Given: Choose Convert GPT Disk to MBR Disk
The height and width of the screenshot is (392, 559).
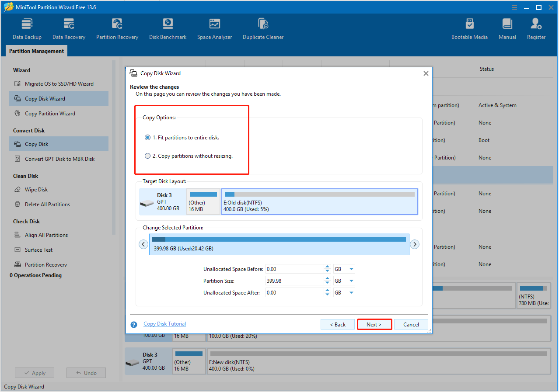Looking at the screenshot, I should (x=59, y=159).
